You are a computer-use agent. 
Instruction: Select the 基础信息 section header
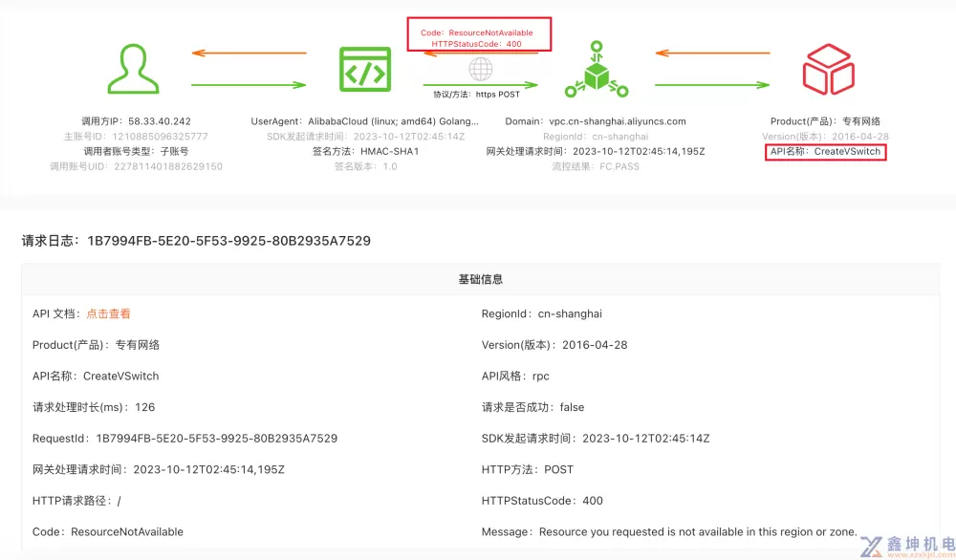(x=480, y=280)
